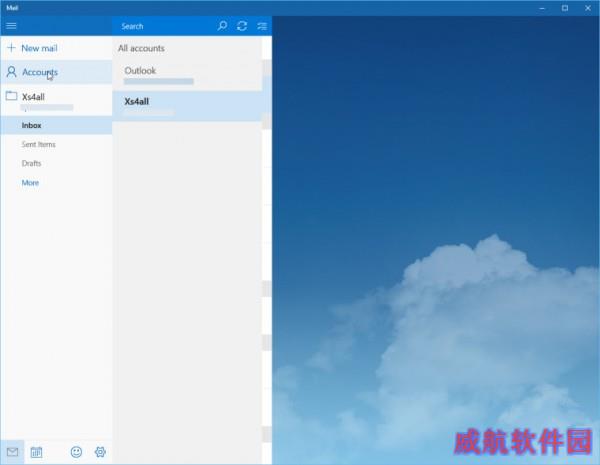Click the Xs4all folder icon

click(x=11, y=96)
